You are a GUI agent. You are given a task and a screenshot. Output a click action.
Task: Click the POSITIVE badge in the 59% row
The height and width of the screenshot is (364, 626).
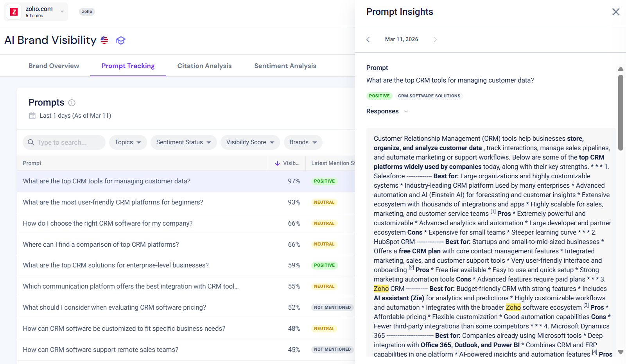tap(325, 265)
